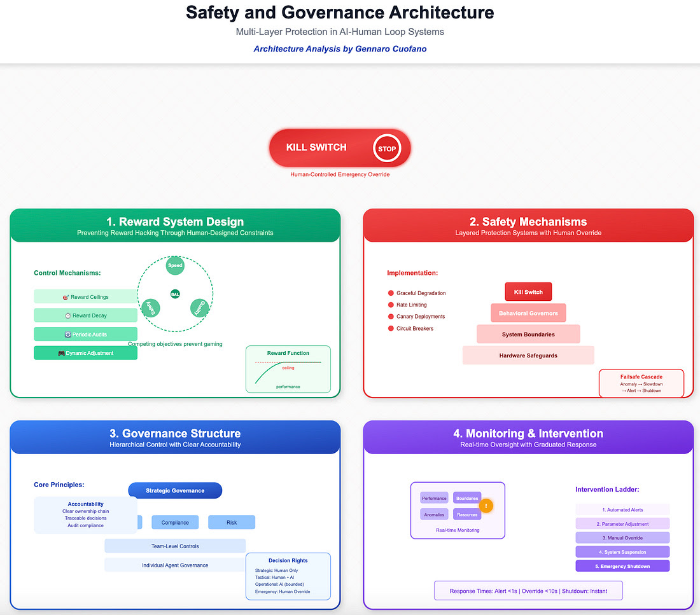700x615 pixels.
Task: Click the Resources monitoring tile
Action: pos(467,515)
